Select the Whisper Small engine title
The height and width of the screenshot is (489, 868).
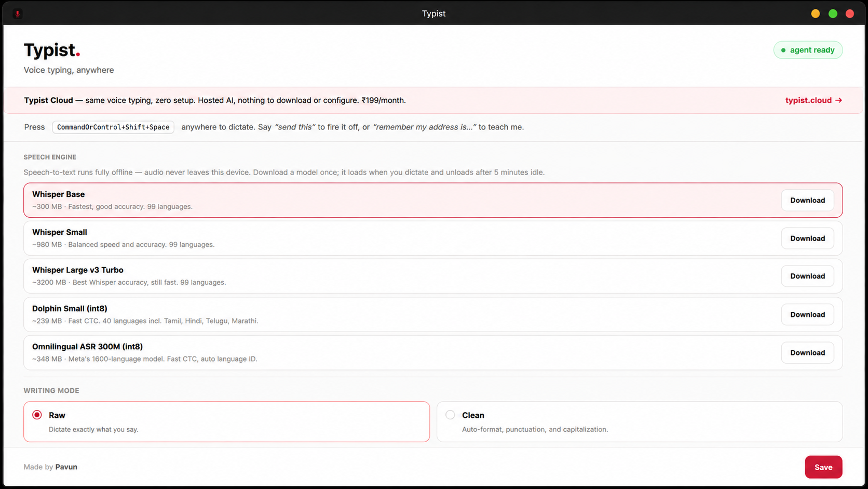point(60,232)
